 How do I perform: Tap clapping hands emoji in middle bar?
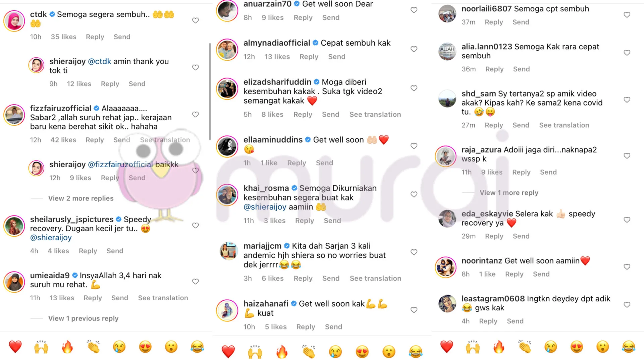309,352
